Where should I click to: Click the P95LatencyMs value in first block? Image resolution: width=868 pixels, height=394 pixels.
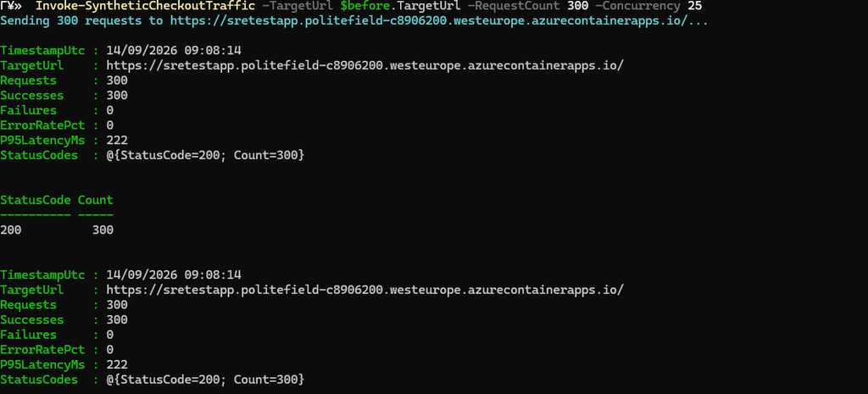(117, 140)
